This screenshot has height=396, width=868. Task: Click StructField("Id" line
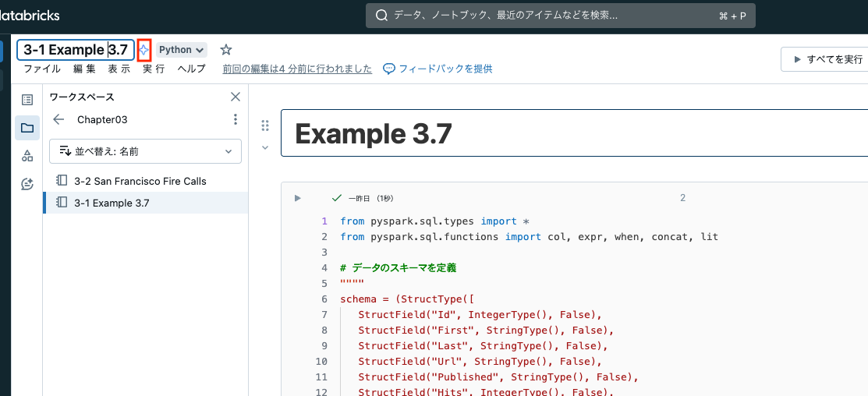point(480,315)
